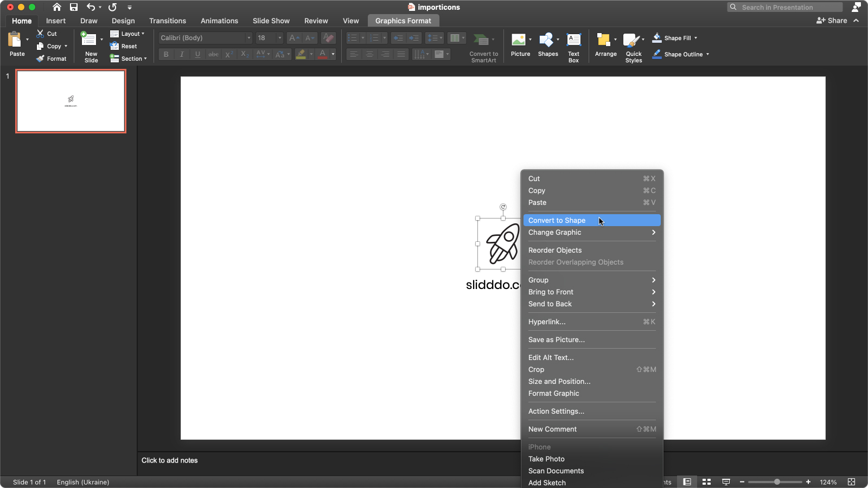
Task: Apply the red font color swatch
Action: pos(323,54)
